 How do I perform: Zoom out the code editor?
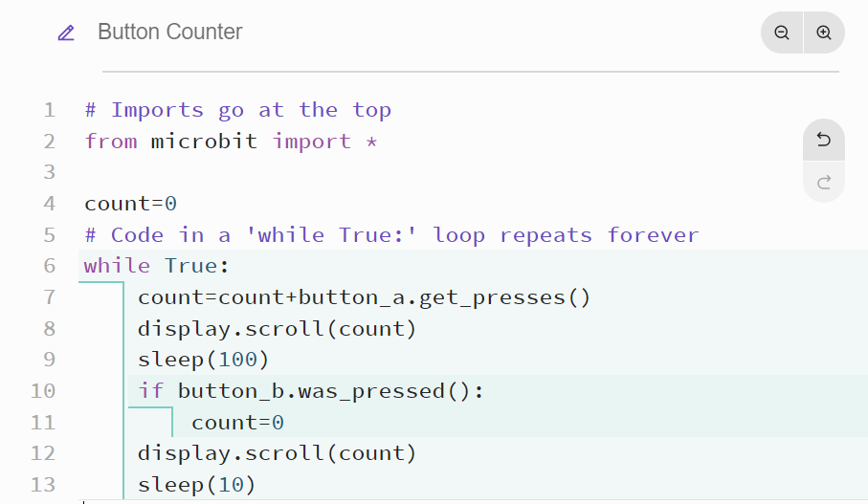click(782, 33)
